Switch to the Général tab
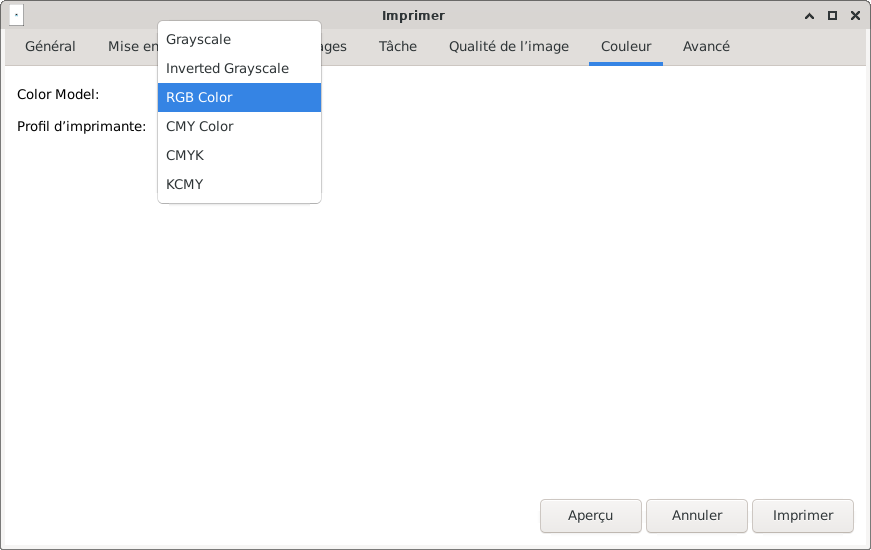 point(50,47)
